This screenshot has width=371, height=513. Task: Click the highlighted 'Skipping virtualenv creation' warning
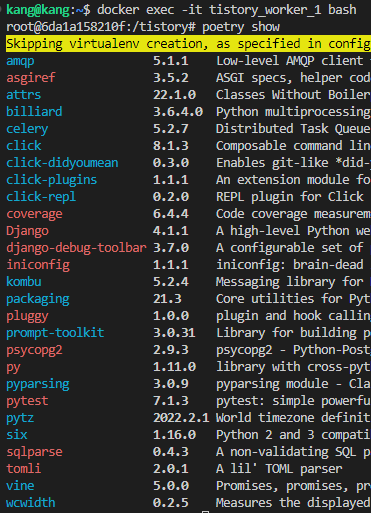tap(188, 44)
